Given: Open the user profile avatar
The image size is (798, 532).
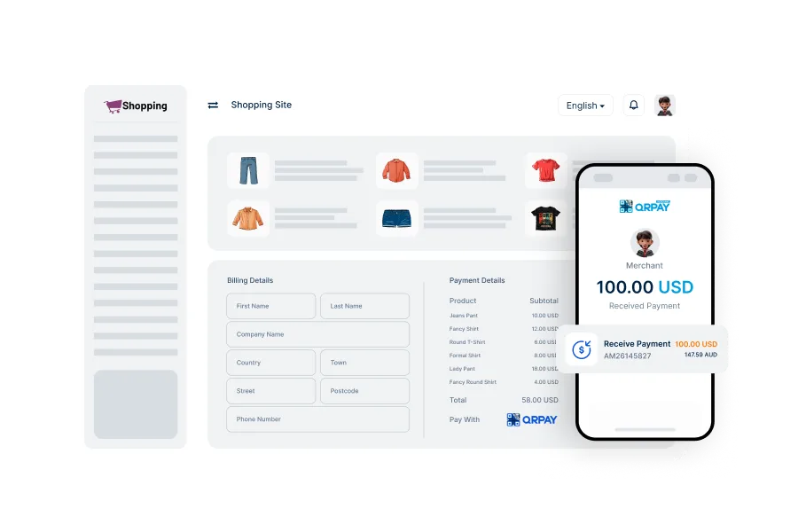Looking at the screenshot, I should (x=665, y=106).
